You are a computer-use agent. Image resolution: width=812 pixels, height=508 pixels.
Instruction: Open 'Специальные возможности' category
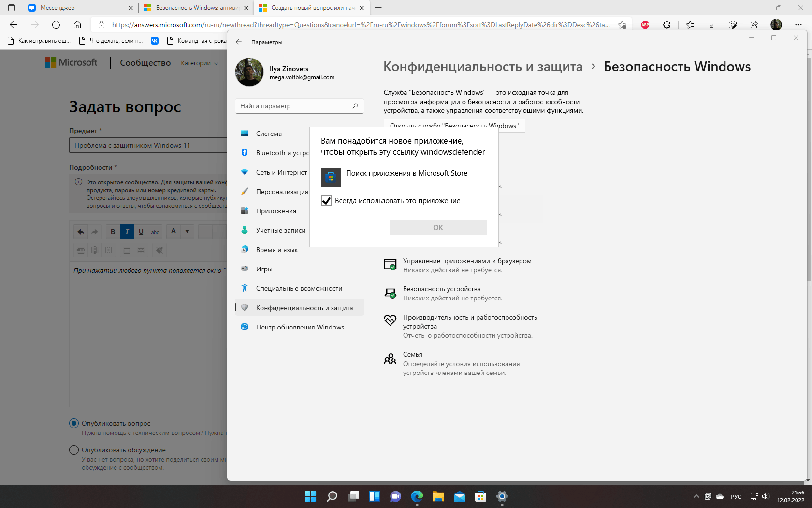[x=299, y=288]
